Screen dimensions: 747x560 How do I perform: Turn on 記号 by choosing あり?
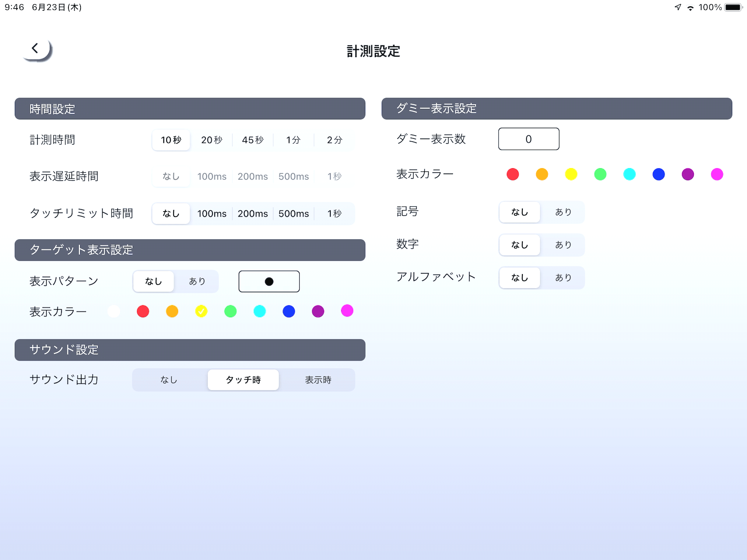click(563, 212)
